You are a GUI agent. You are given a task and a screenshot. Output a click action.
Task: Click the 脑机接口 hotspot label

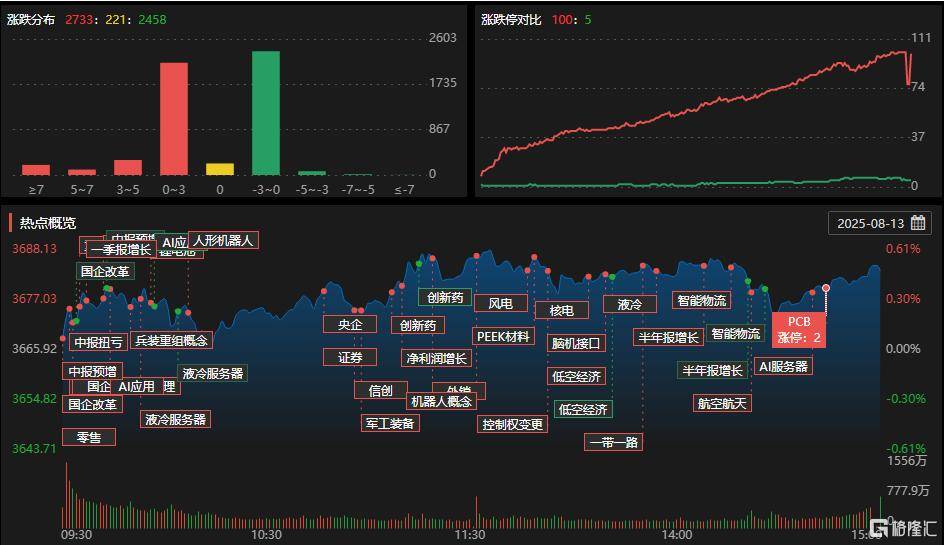(577, 343)
